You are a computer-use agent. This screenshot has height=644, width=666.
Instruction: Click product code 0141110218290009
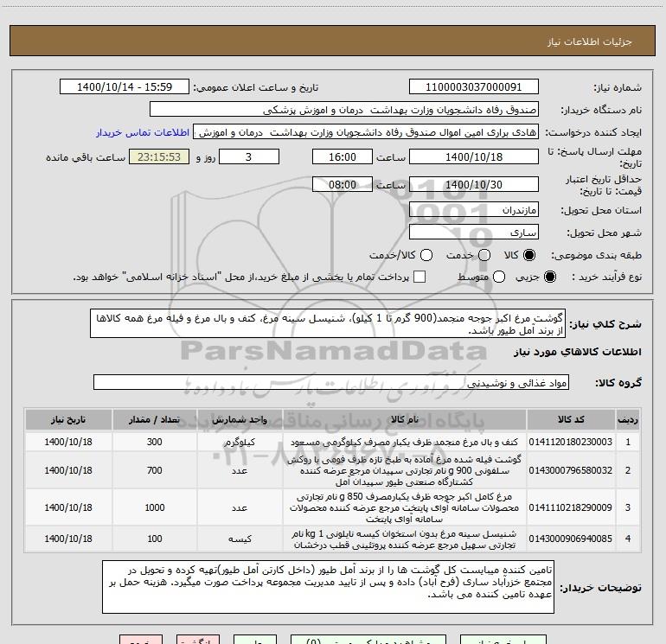point(571,507)
